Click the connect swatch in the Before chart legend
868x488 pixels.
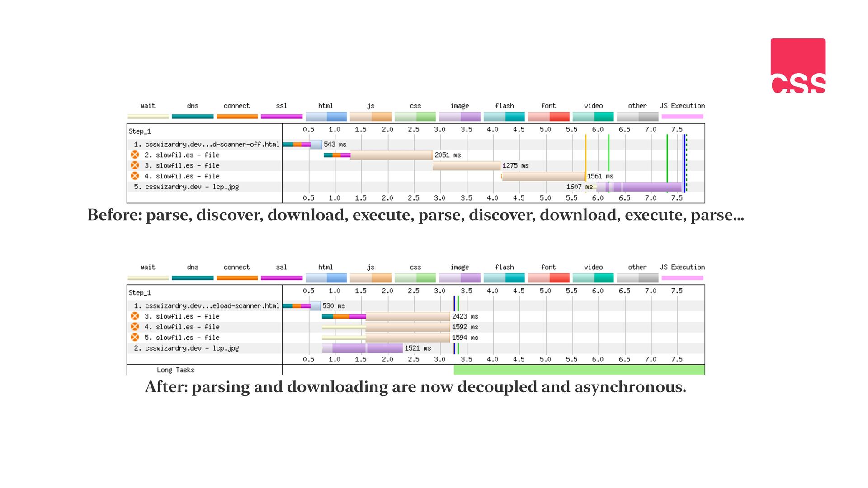237,117
